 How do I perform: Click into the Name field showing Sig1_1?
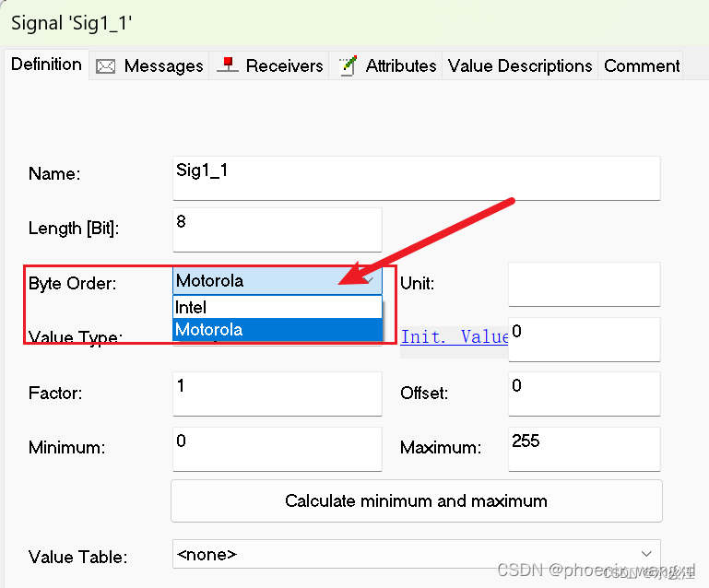click(417, 178)
